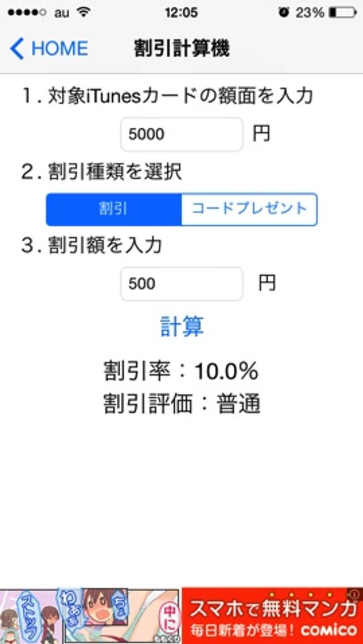363x644 pixels.
Task: Tap the battery indicator icon
Action: pos(341,12)
